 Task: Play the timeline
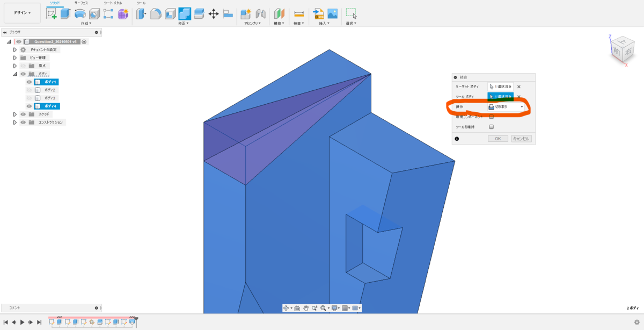coord(22,322)
